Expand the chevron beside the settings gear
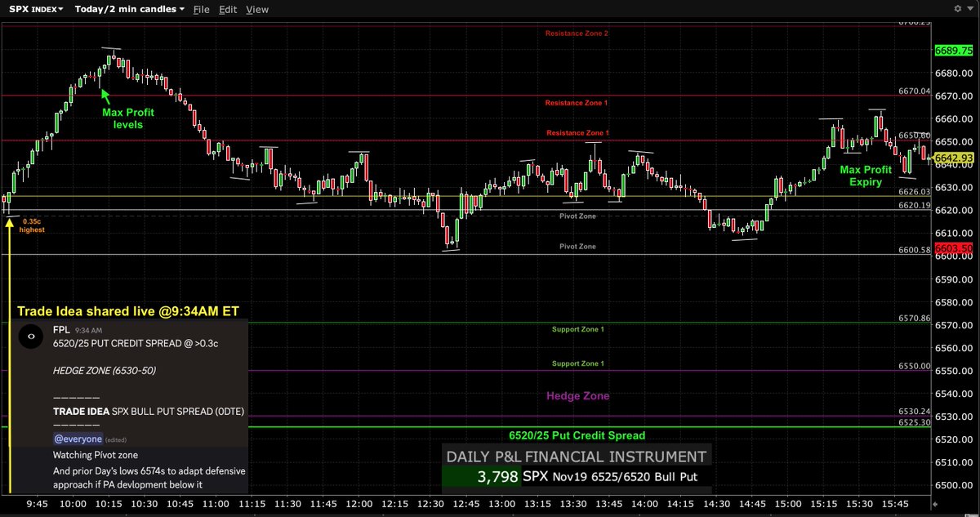 coord(972,8)
